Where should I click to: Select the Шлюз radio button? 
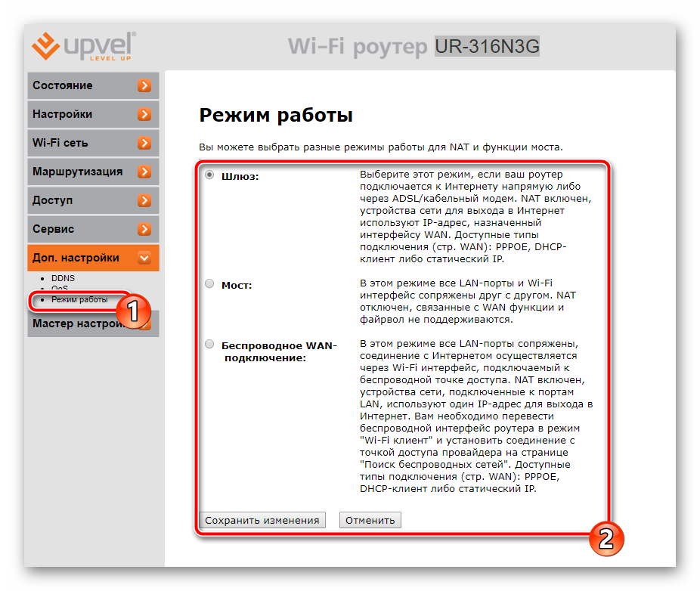pos(209,175)
